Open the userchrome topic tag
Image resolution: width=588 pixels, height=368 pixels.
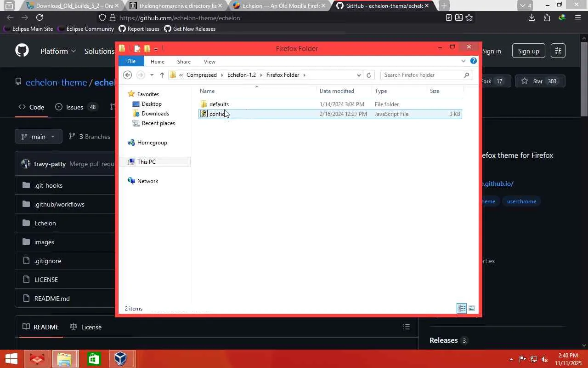pyautogui.click(x=521, y=201)
